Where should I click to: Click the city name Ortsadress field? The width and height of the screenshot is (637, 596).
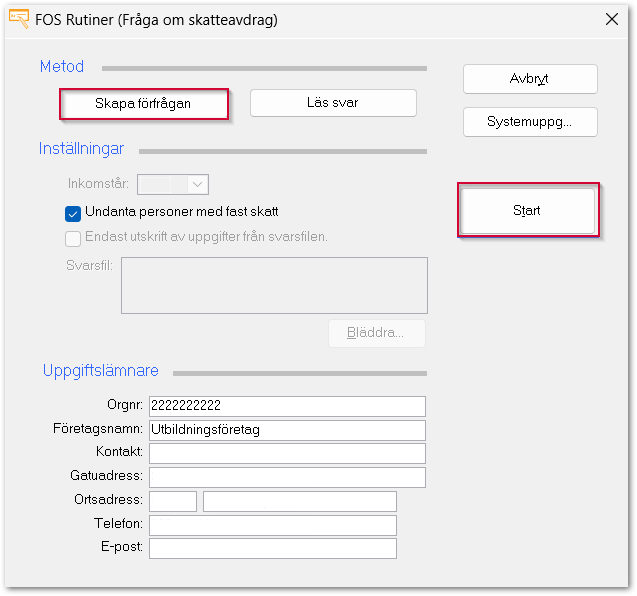299,501
